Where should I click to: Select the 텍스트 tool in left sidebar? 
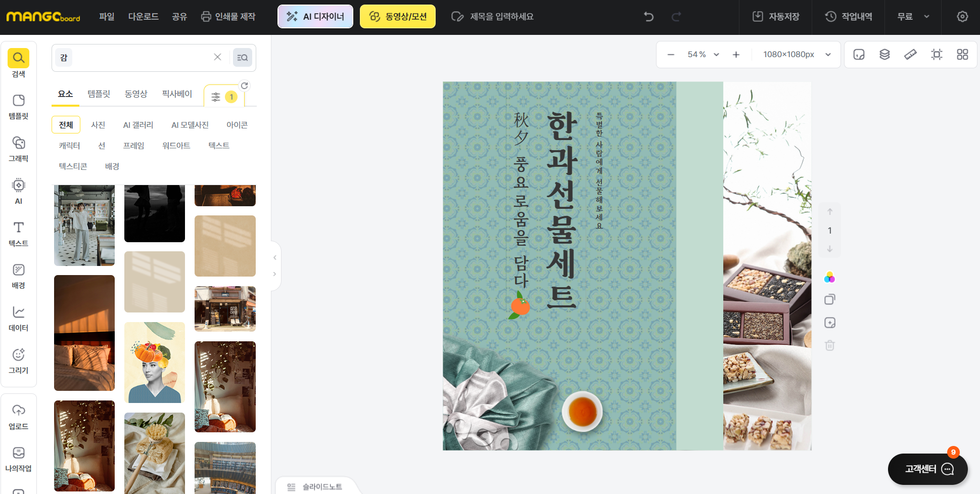[18, 233]
